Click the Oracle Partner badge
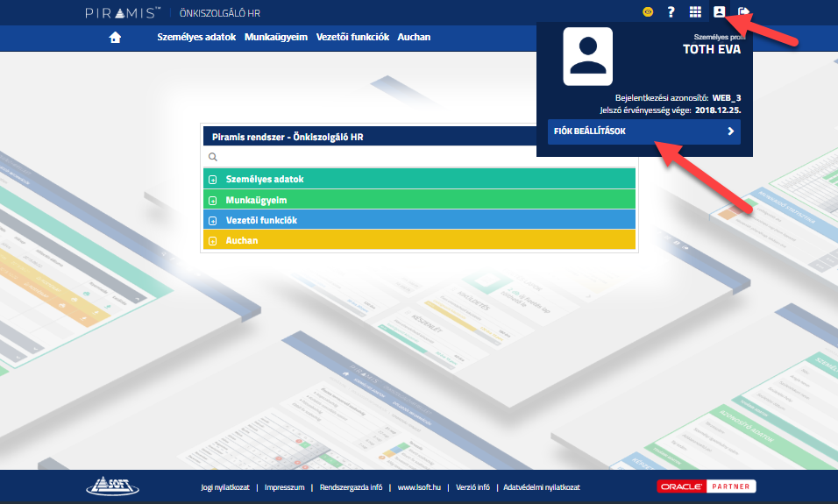Viewport: 838px width, 504px height. pos(706,486)
